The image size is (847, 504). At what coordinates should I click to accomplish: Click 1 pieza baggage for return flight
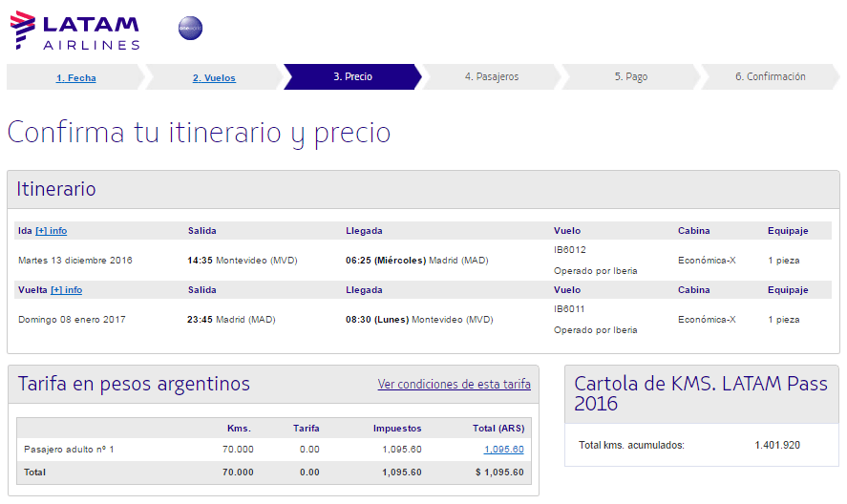(x=784, y=320)
